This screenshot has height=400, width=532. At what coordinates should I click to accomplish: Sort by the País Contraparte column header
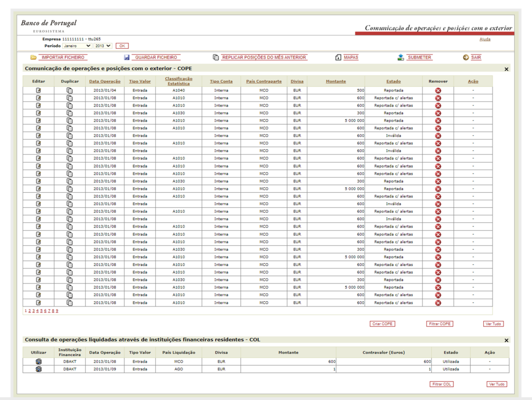click(x=264, y=82)
